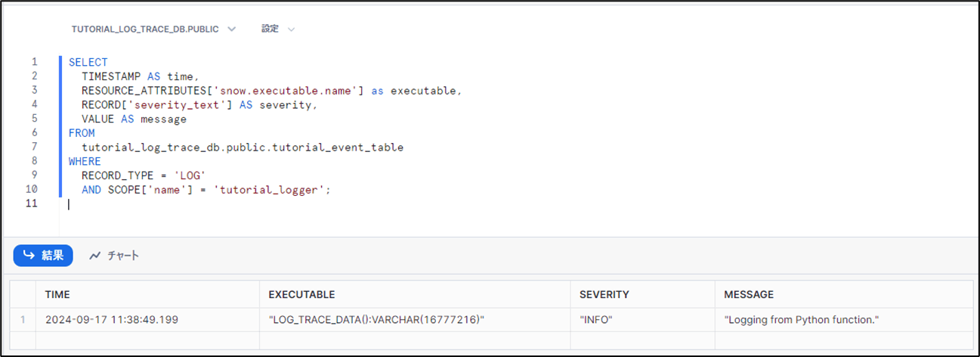
Task: Select the "Logging from Python function." cell
Action: tap(802, 320)
